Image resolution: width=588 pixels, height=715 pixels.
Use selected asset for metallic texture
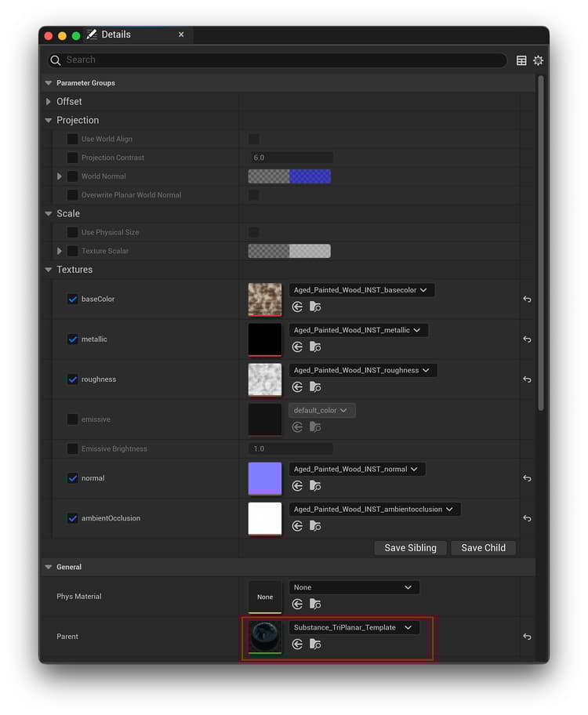click(297, 347)
